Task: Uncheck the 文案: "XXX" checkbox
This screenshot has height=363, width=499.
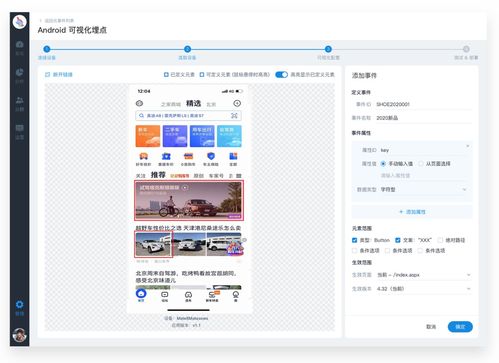Action: point(398,240)
